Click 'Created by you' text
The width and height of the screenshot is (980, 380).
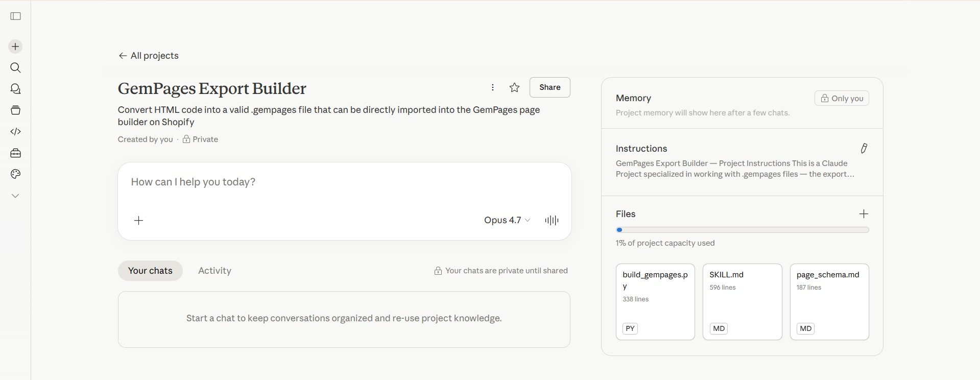(146, 139)
